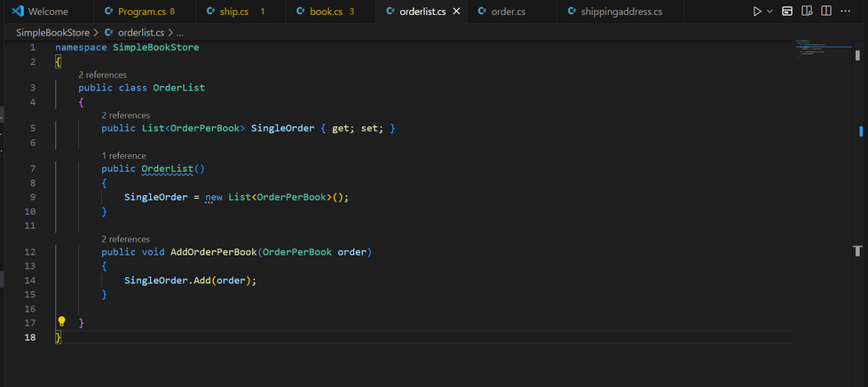Open the run options dropdown arrow
The width and height of the screenshot is (868, 387).
769,12
